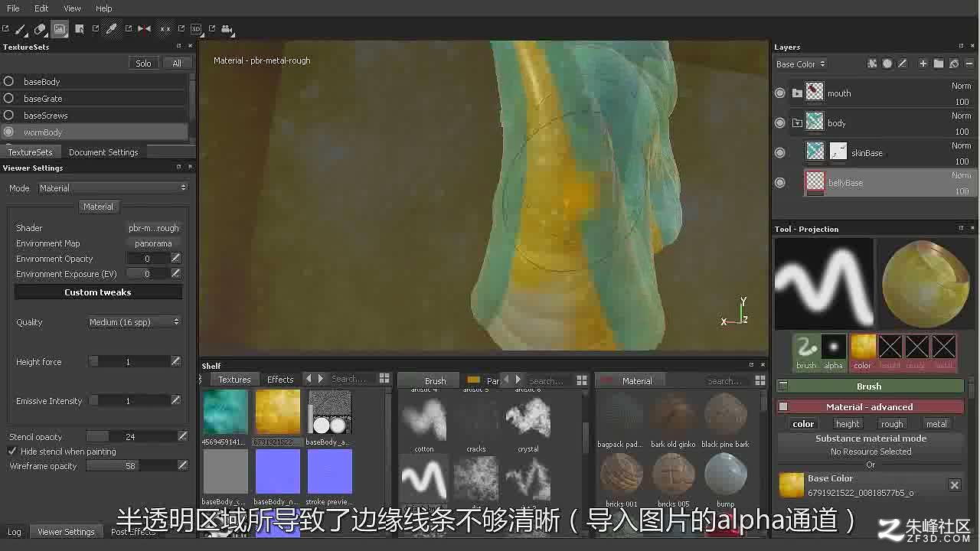This screenshot has height=551, width=980.
Task: Add a fill layer icon
Action: point(954,64)
